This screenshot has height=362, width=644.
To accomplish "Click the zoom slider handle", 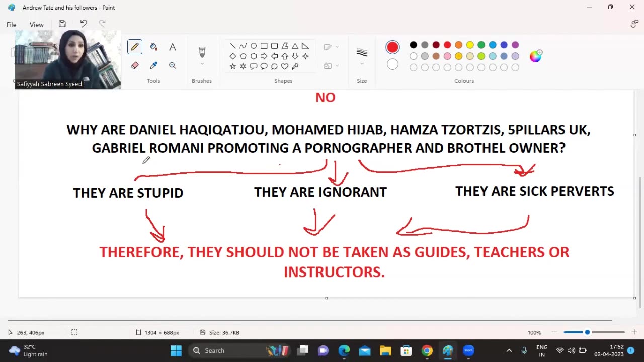I will pyautogui.click(x=587, y=332).
